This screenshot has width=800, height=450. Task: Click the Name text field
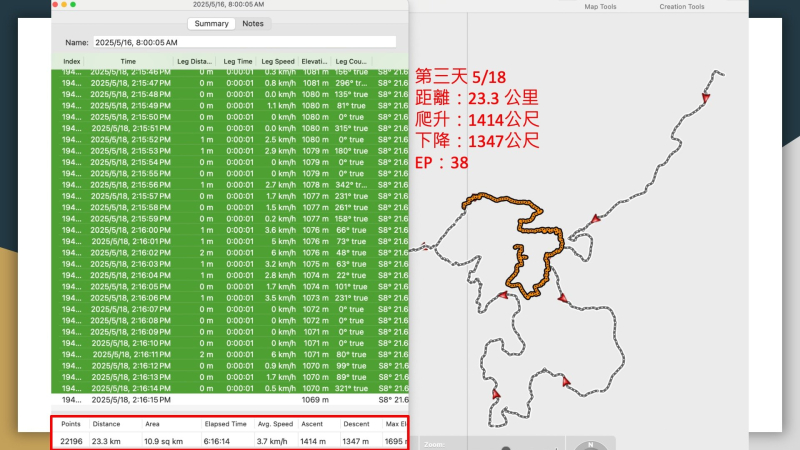click(x=243, y=43)
